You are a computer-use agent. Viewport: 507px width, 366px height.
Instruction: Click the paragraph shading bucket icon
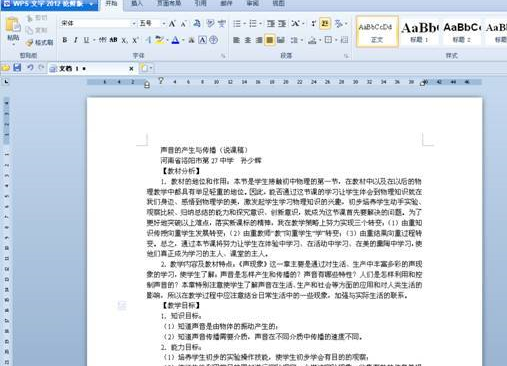click(x=312, y=40)
